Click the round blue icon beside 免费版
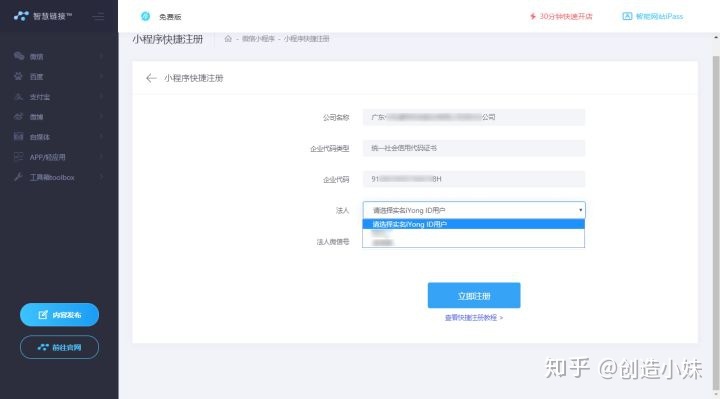The width and height of the screenshot is (720, 399). coord(146,17)
